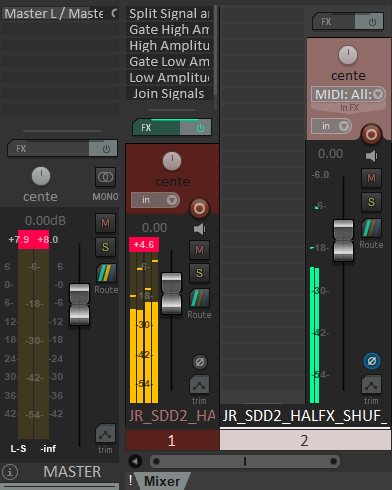The width and height of the screenshot is (392, 490).
Task: Toggle track 1 record arm
Action: [199, 209]
